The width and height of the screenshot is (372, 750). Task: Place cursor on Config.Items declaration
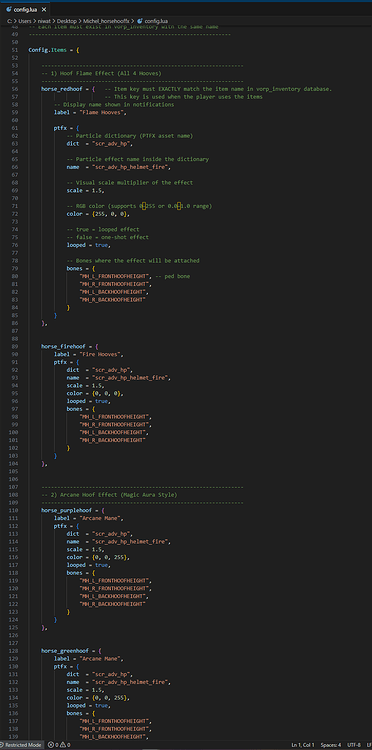pyautogui.click(x=54, y=50)
